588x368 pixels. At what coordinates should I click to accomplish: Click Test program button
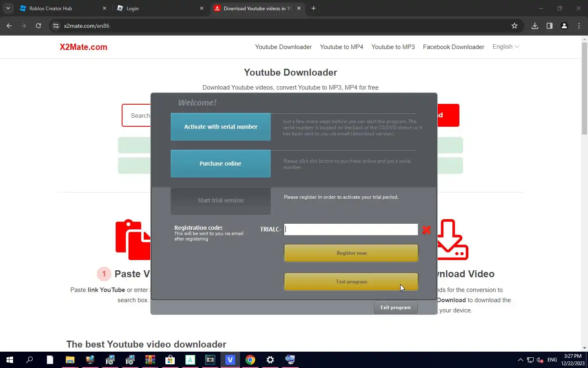coord(351,282)
